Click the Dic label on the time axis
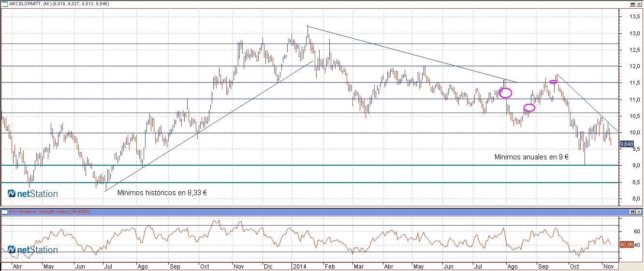The width and height of the screenshot is (644, 271). pyautogui.click(x=267, y=266)
